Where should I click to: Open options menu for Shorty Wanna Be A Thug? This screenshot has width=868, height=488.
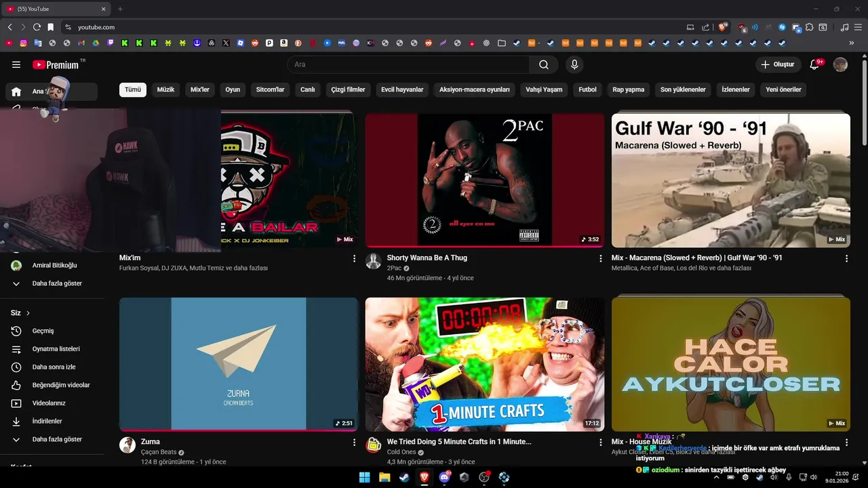(600, 258)
